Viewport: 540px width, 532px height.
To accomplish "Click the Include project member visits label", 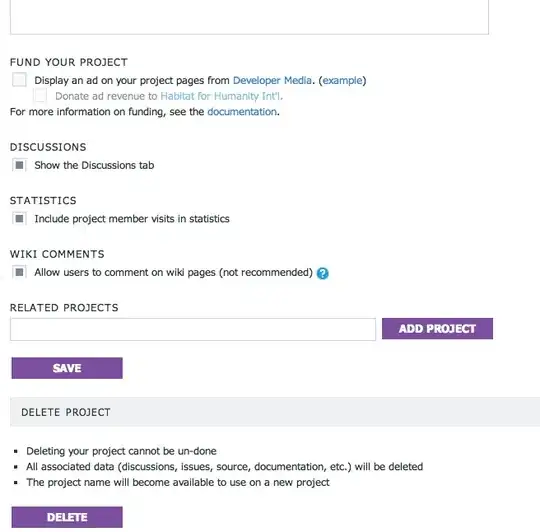I will point(132,219).
